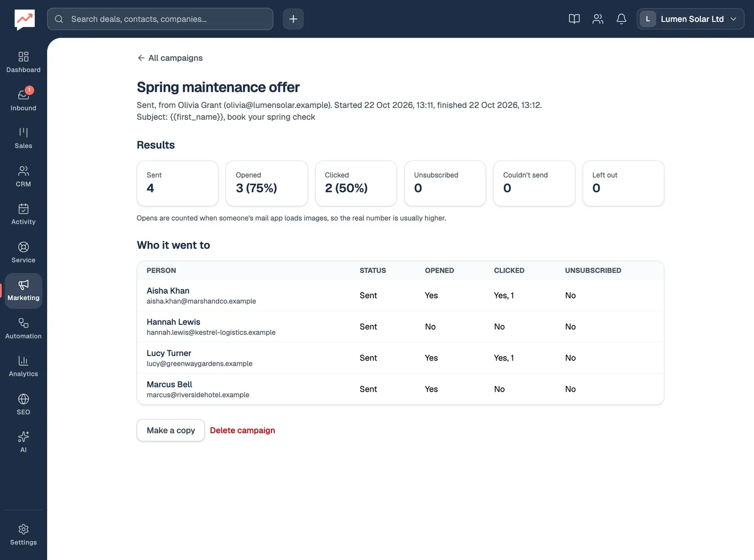Viewport: 754px width, 560px height.
Task: Select the Sent results card
Action: [178, 183]
